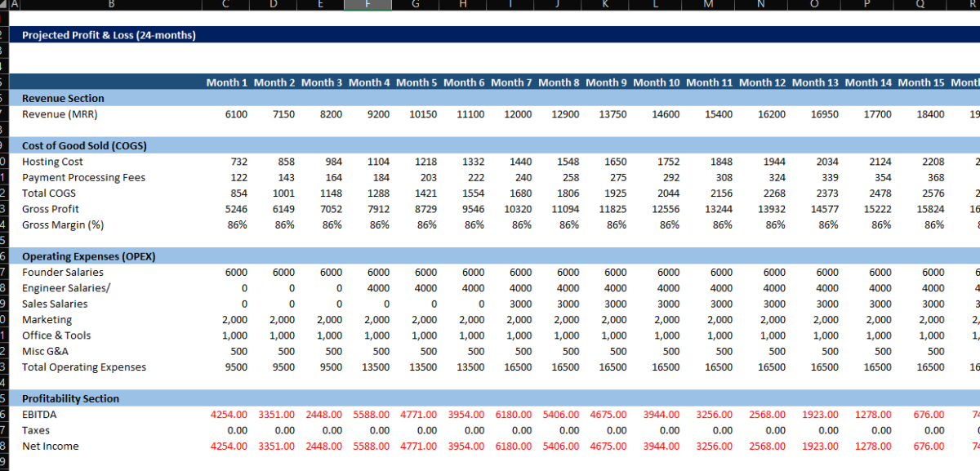Click the Cost of Good Sold (COGS) header
Screen dimensions: 980x471
tap(84, 146)
